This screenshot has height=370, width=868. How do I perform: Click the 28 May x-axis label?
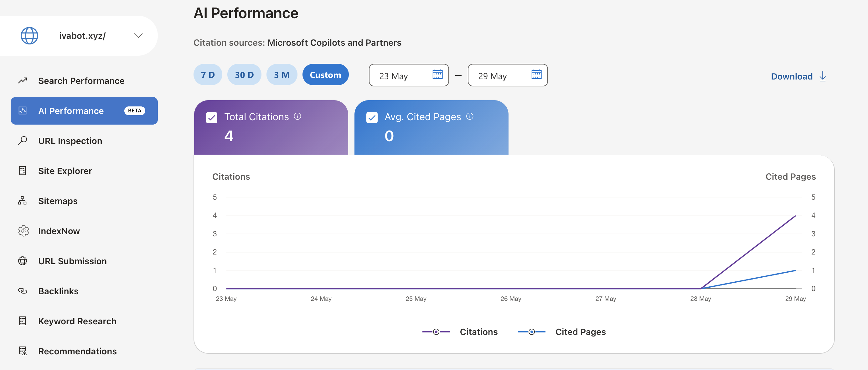click(x=700, y=299)
